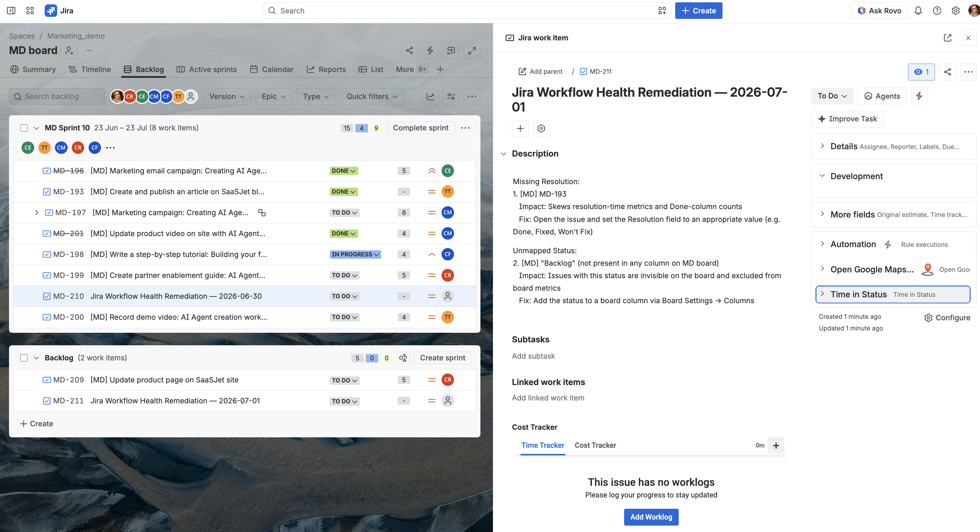Image resolution: width=980 pixels, height=532 pixels.
Task: Open the Reports tab
Action: [326, 70]
